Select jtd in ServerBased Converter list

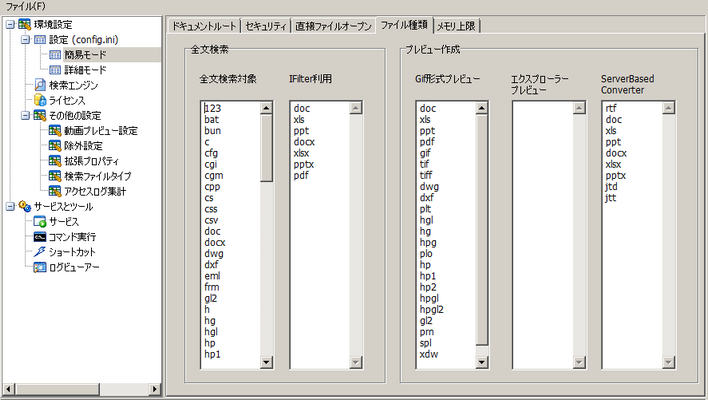[611, 186]
